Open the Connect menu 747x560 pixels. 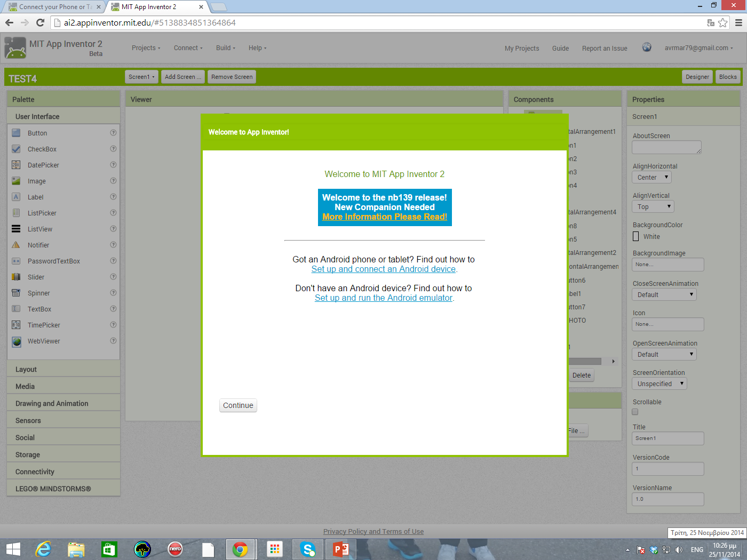click(x=188, y=48)
